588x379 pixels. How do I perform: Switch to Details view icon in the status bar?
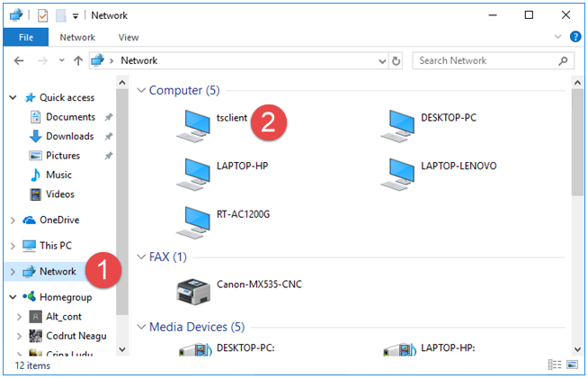pyautogui.click(x=555, y=365)
